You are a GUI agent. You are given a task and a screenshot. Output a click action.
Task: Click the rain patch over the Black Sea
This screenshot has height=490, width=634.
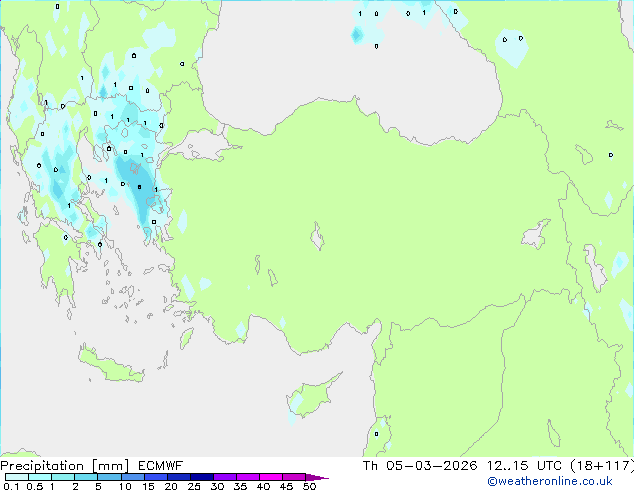pyautogui.click(x=511, y=46)
